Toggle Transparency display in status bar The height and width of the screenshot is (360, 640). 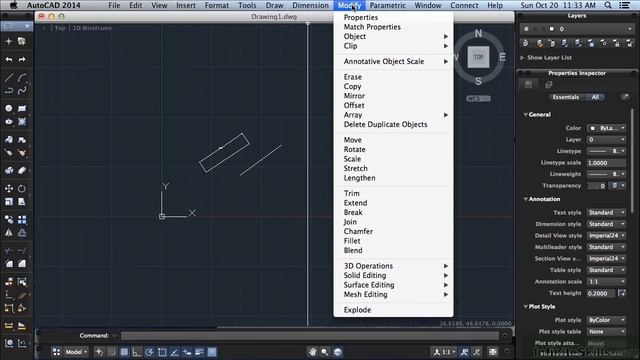click(212, 352)
